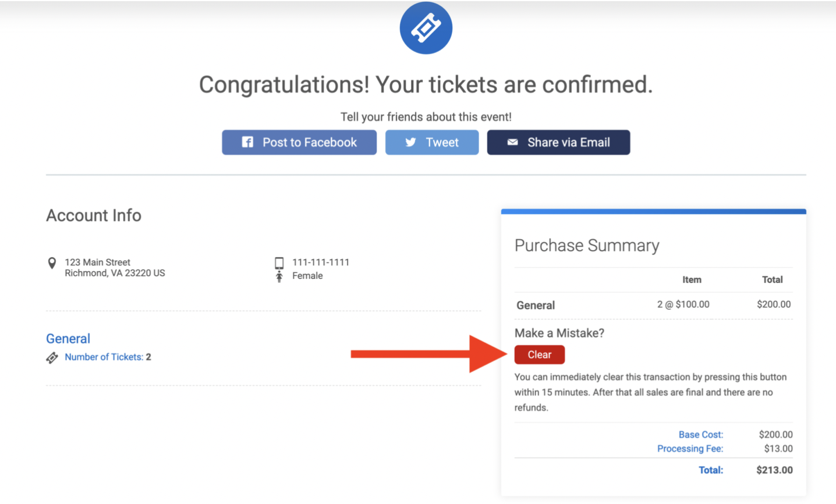This screenshot has height=504, width=836.
Task: Open the General ticket details link
Action: [x=68, y=338]
